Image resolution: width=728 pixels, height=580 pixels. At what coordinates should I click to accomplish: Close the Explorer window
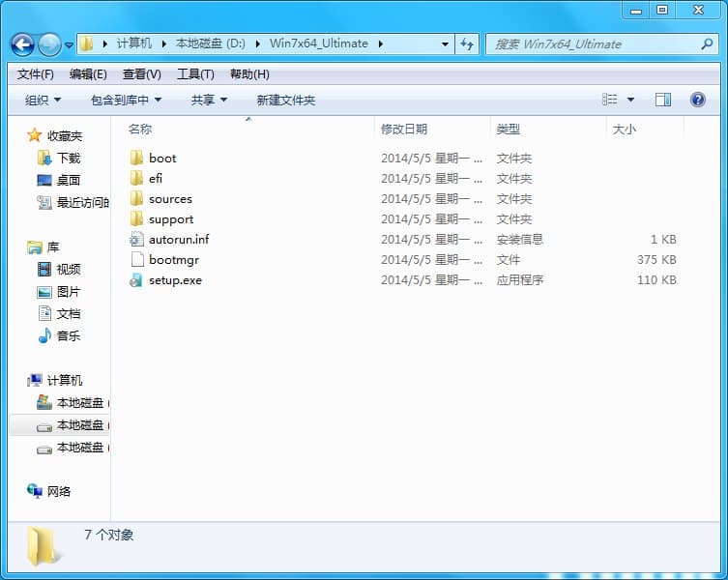[698, 11]
